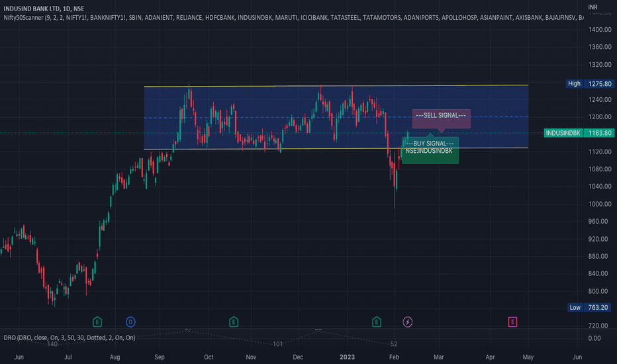Open the green E earnings marker in late July
617x364 pixels.
pyautogui.click(x=97, y=322)
